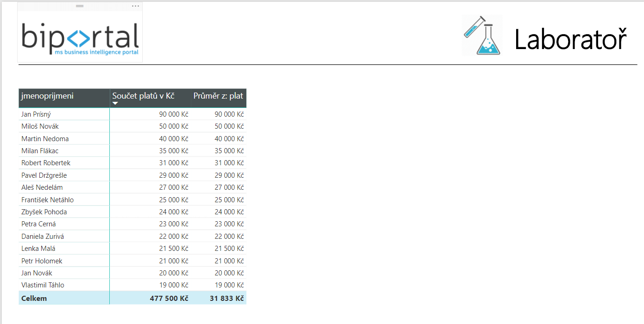Click the Laboratoř page title
This screenshot has height=324, width=644.
tap(570, 39)
